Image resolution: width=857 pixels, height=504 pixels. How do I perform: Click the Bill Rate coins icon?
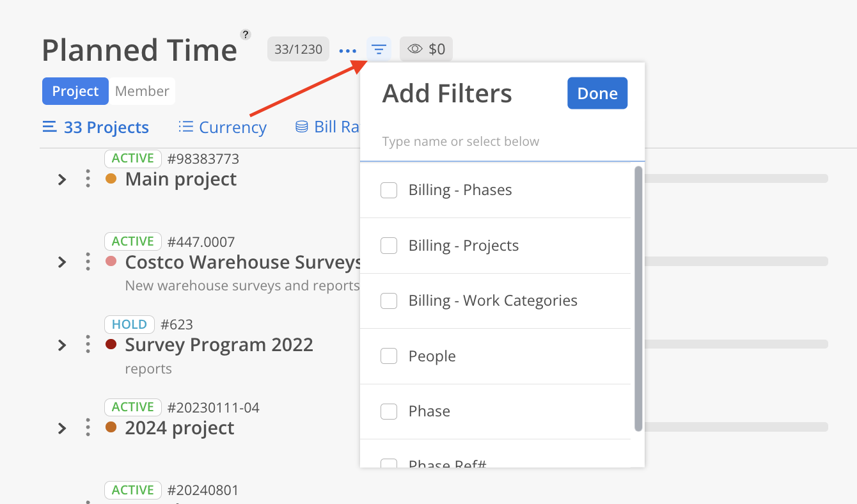click(x=301, y=127)
